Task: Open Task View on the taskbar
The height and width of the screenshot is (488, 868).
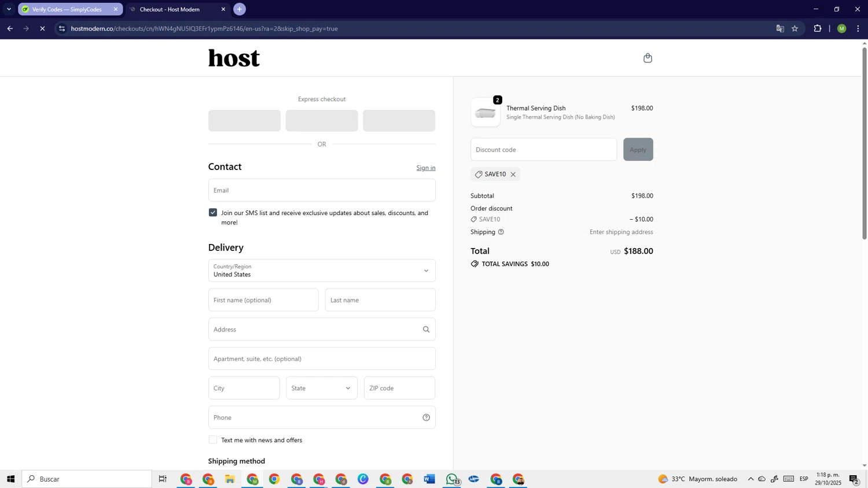Action: click(x=163, y=479)
